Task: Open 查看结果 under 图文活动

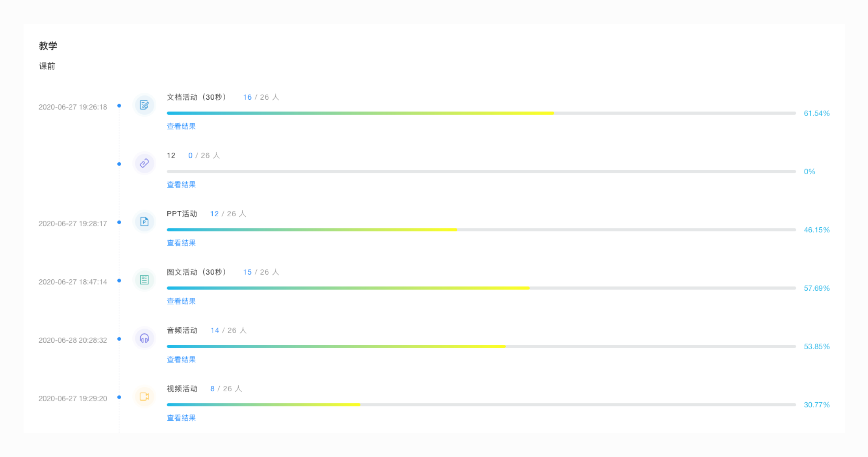Action: point(181,301)
